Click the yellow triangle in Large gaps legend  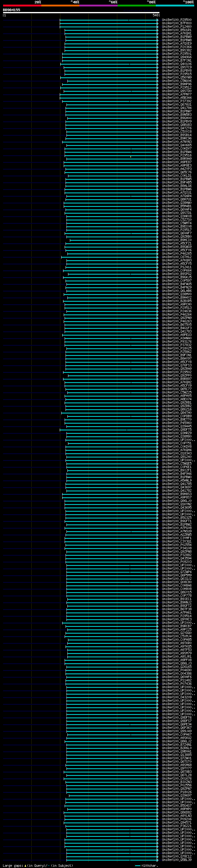[x=25, y=865]
